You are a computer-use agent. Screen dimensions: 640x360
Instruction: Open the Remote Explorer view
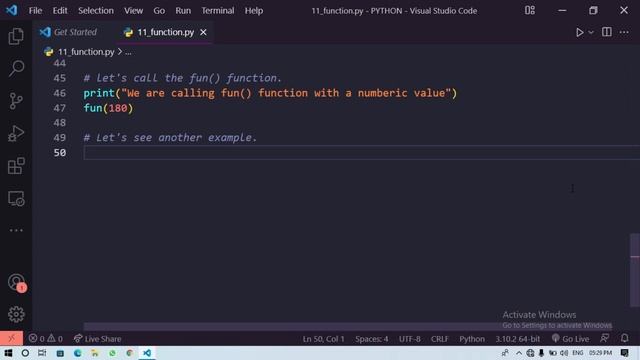[x=16, y=199]
